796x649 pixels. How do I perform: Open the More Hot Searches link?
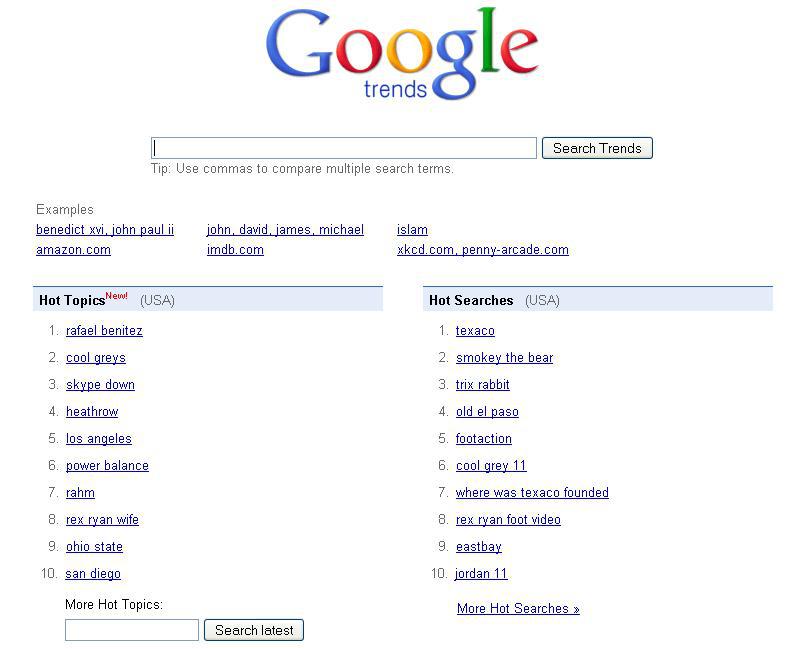[518, 609]
